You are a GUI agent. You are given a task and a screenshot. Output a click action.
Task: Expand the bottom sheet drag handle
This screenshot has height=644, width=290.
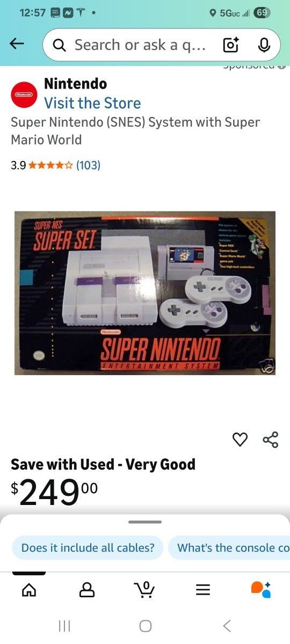[x=145, y=522]
